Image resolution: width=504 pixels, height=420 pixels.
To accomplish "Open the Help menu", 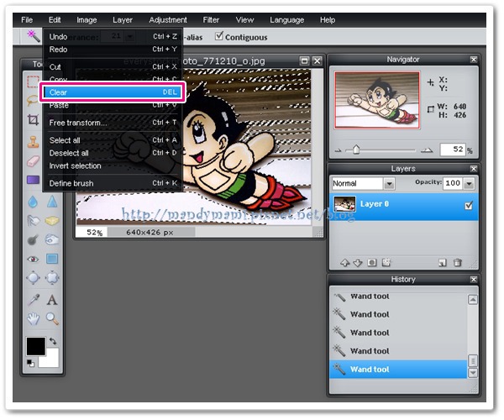I will (x=328, y=20).
